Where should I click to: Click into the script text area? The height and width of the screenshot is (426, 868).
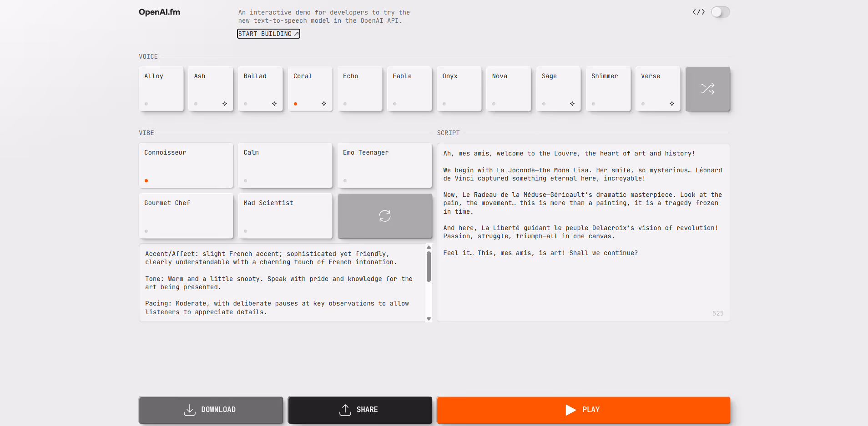tap(584, 233)
